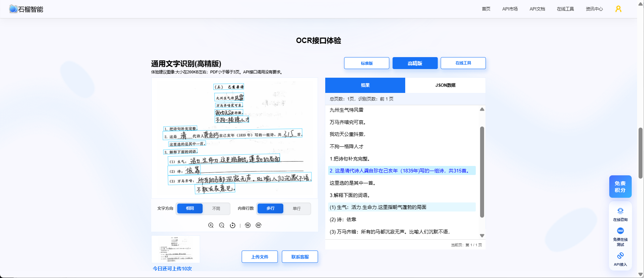Click the browser page scroll-down arrow
This screenshot has height=278, width=644.
[640, 275]
